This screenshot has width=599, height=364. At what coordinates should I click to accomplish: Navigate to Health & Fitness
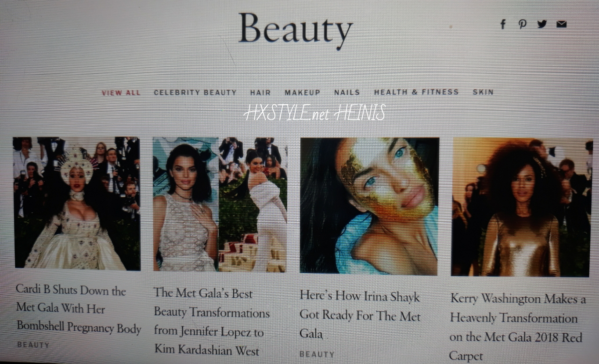click(416, 92)
